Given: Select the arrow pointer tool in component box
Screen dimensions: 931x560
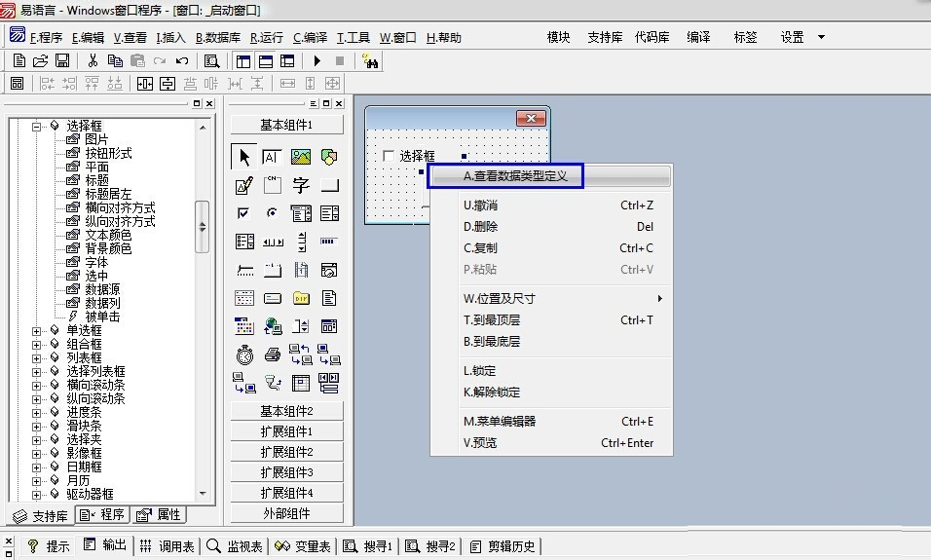Looking at the screenshot, I should point(244,157).
